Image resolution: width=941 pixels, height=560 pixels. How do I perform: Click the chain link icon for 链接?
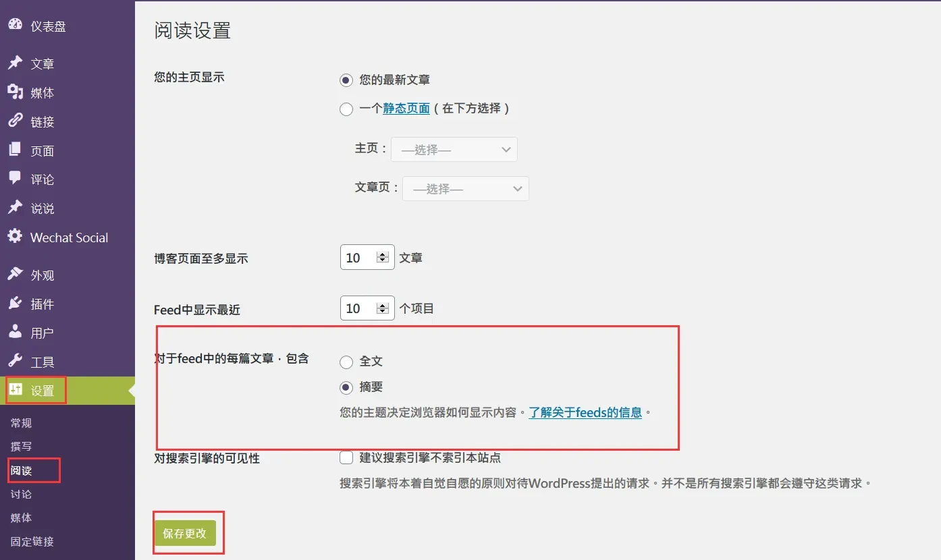pos(15,121)
